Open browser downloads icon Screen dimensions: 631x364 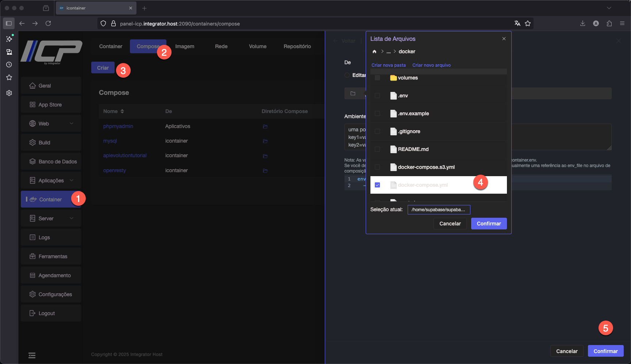point(582,23)
